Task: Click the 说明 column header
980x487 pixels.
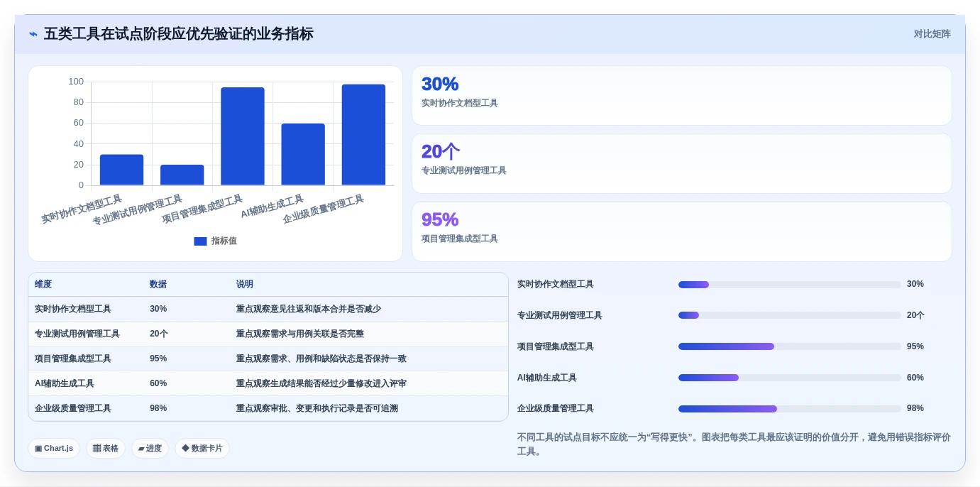Action: pyautogui.click(x=245, y=284)
